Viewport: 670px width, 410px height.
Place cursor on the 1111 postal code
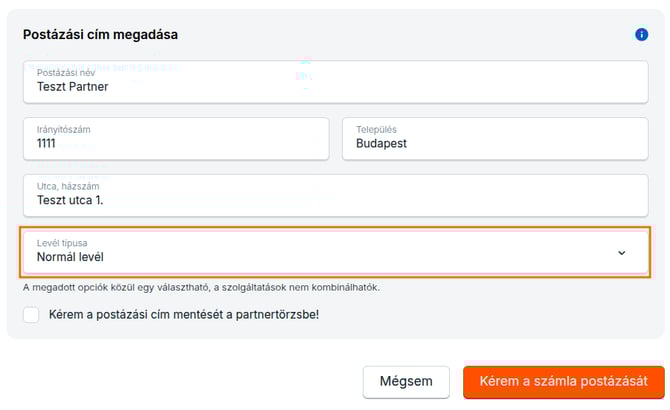tap(46, 144)
